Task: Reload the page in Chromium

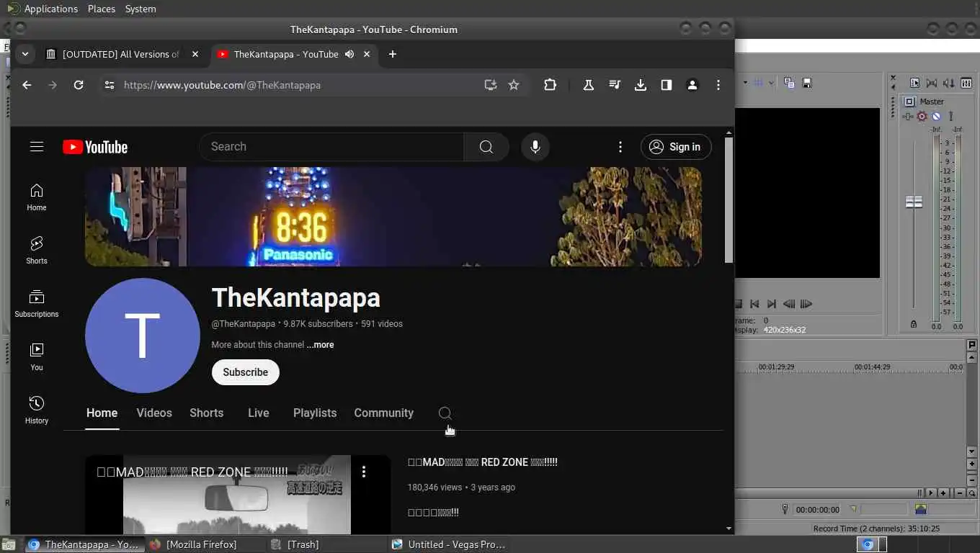Action: (79, 85)
